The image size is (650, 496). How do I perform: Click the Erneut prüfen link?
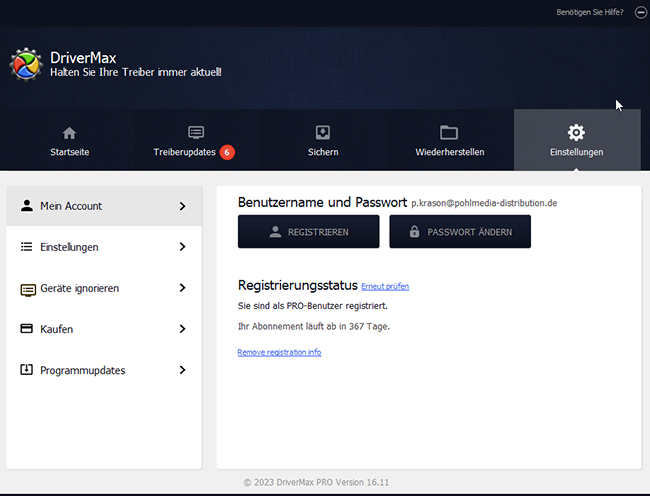tap(385, 287)
